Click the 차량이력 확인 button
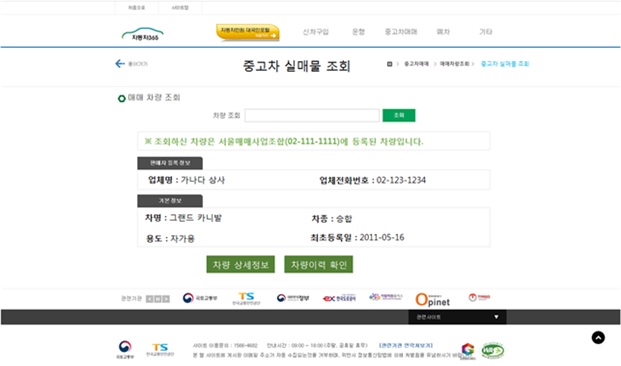This screenshot has width=621, height=366. click(318, 264)
